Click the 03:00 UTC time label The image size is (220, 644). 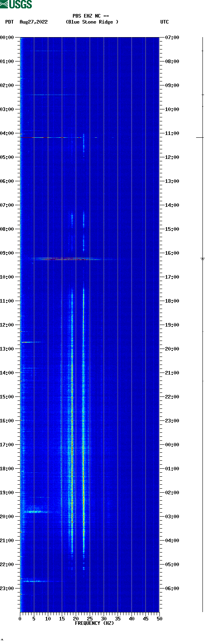click(x=172, y=517)
